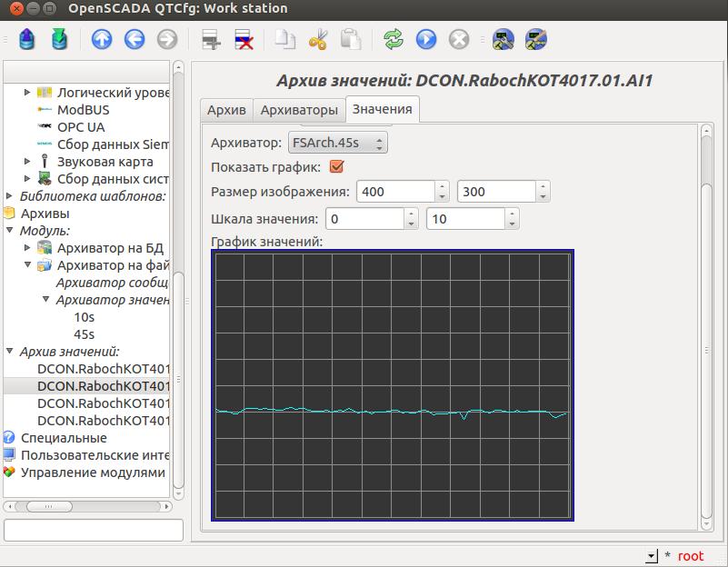Go up one level with the up arrow

click(x=102, y=39)
